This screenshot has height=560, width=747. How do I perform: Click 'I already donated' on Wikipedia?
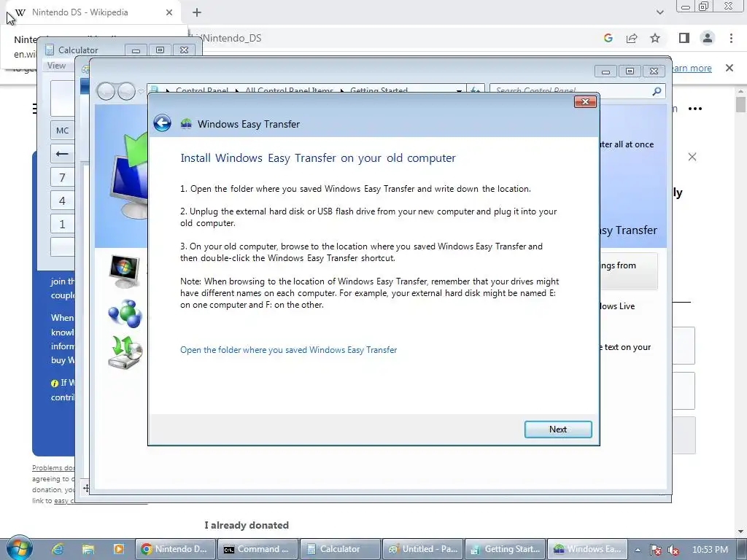pos(247,525)
